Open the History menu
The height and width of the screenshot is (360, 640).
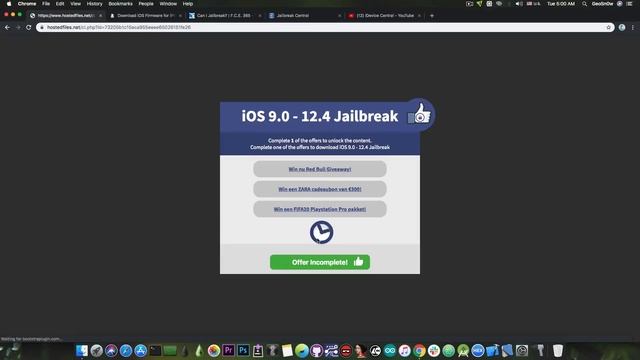[x=94, y=4]
